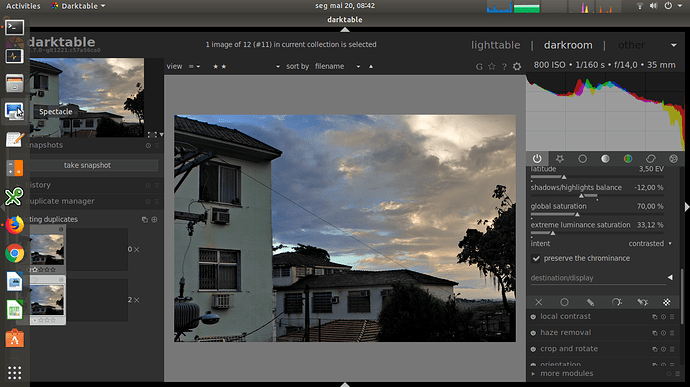Reset history panel parameters
690x387 pixels.
[148, 185]
